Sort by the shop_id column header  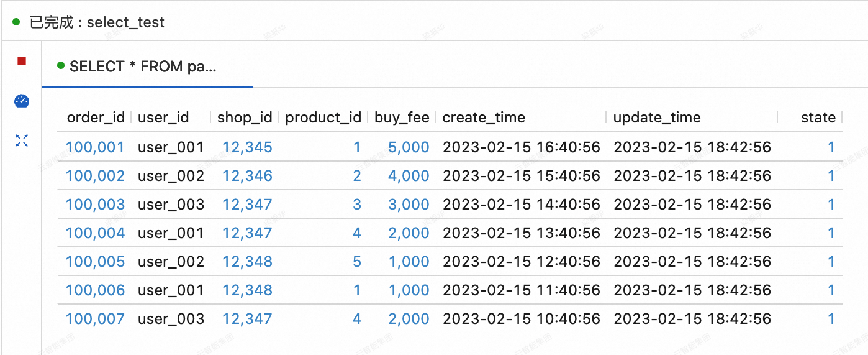[x=245, y=118]
